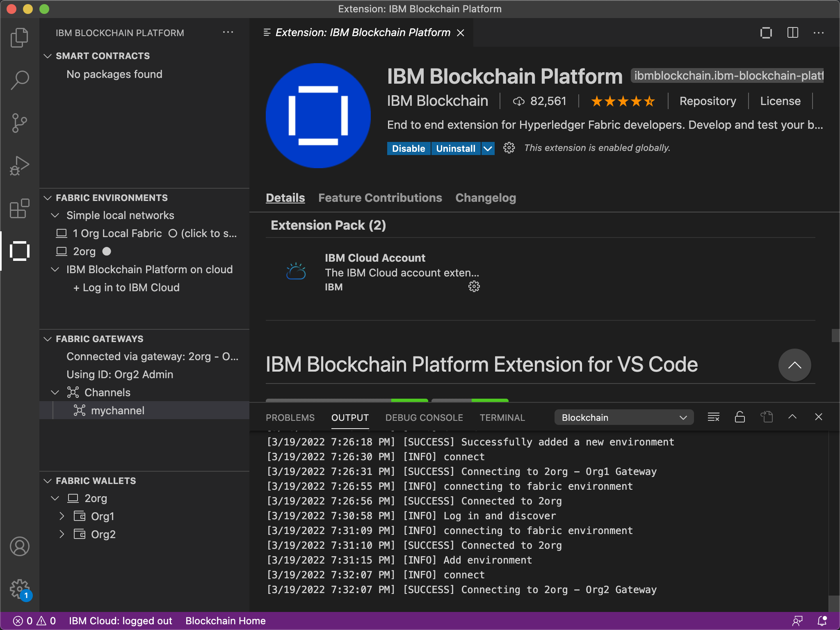840x630 pixels.
Task: Click the open changes editor layout icon
Action: (x=766, y=32)
